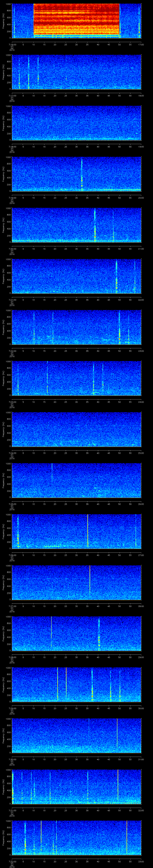Click the 7:29:00 start time label
Viewport: 153px width, 868px height.
[12, 708]
